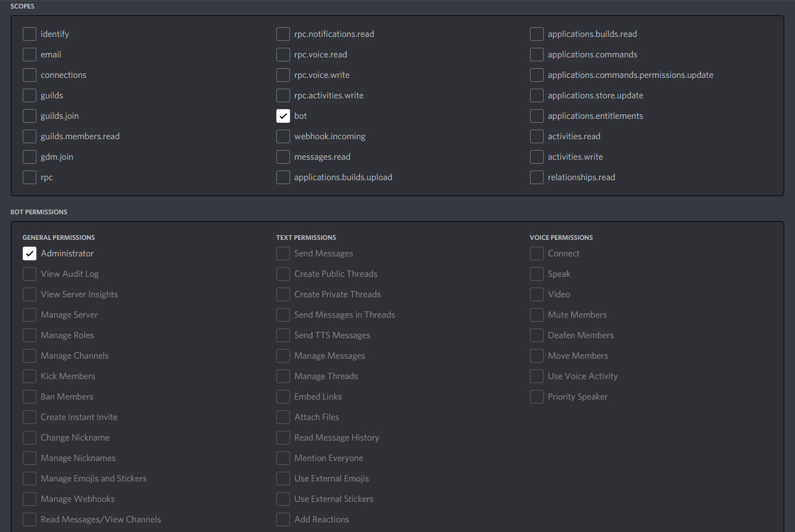This screenshot has height=532, width=795.
Task: Check the Embed Links permission
Action: tap(283, 397)
